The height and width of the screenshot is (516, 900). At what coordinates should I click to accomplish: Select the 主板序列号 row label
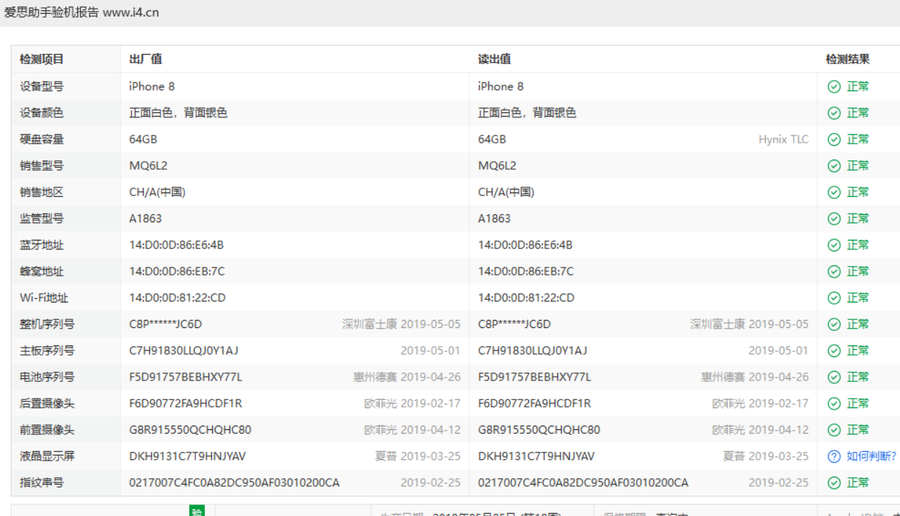tap(47, 351)
